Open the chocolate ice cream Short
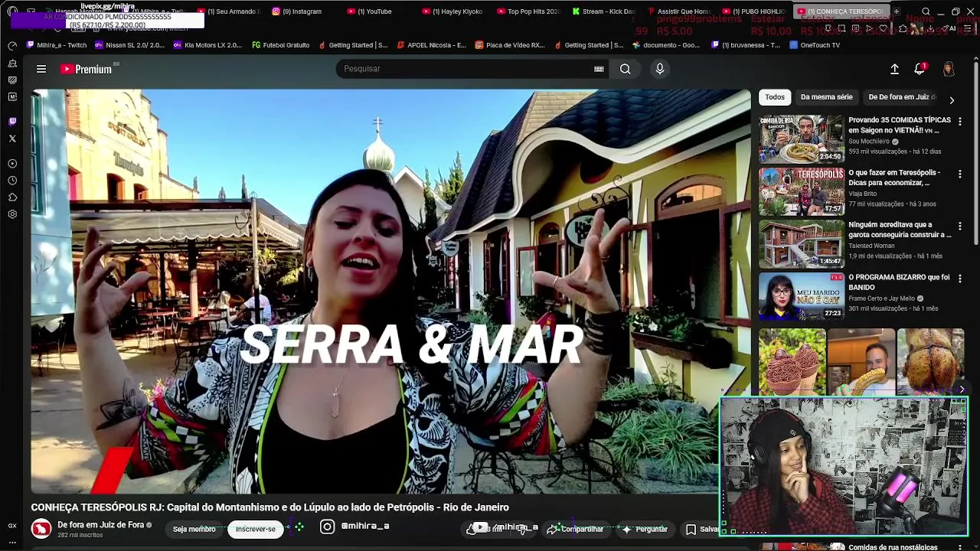This screenshot has height=551, width=980. click(x=792, y=362)
